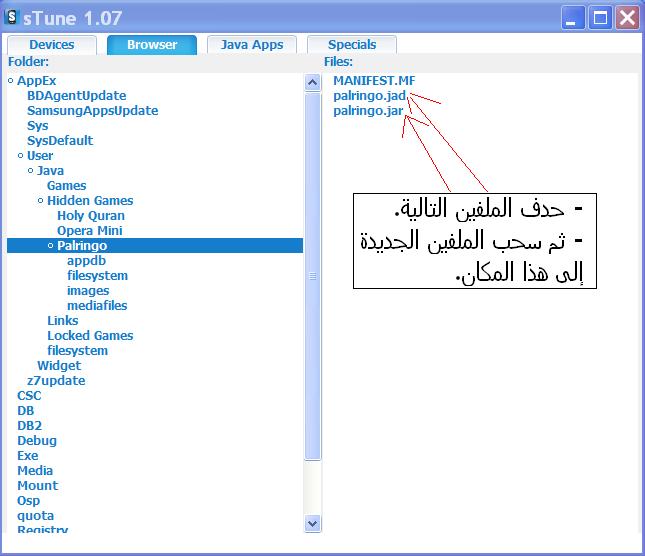Select the palringo.jad file

369,96
